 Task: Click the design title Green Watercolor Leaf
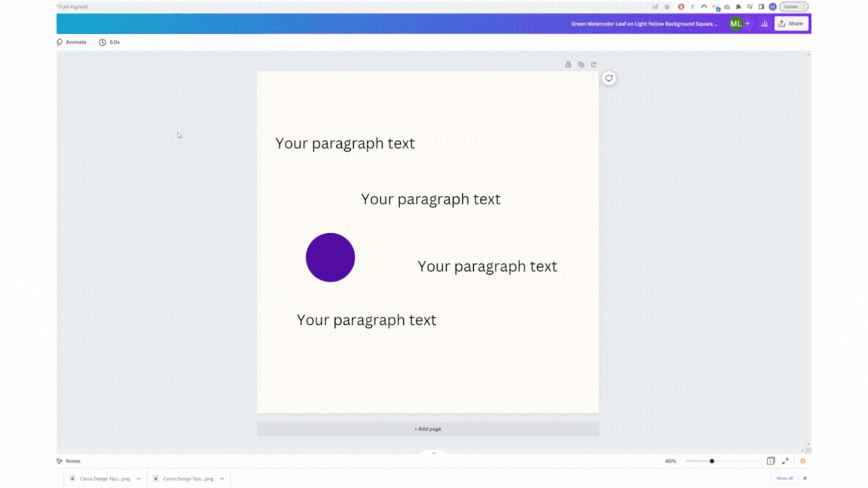click(x=644, y=24)
